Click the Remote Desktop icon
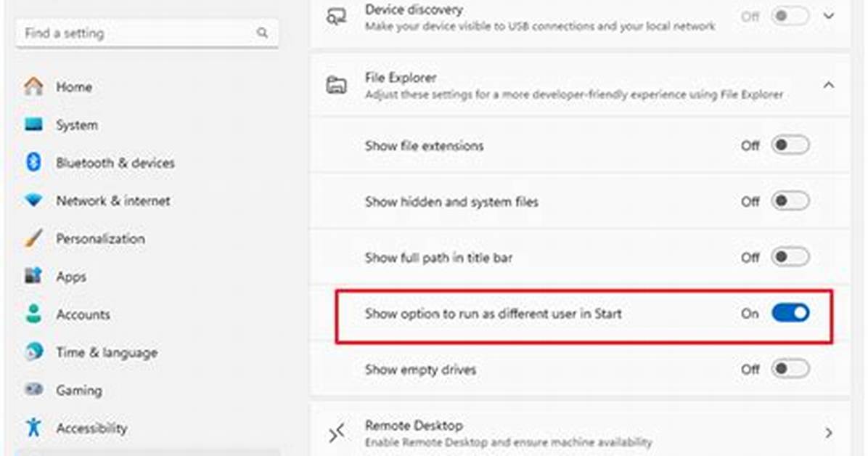868x456 pixels. (336, 433)
